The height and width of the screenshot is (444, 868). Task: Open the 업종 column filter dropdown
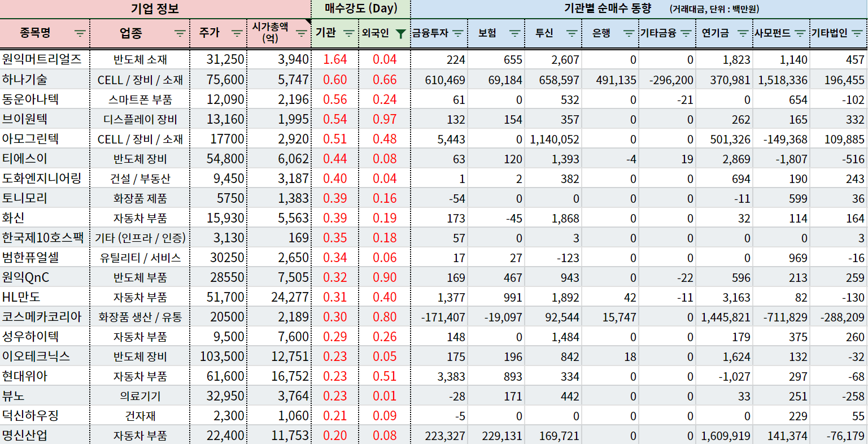[x=180, y=33]
